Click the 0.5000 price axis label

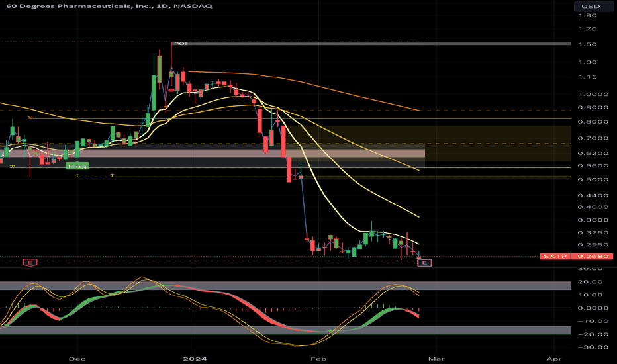[593, 179]
